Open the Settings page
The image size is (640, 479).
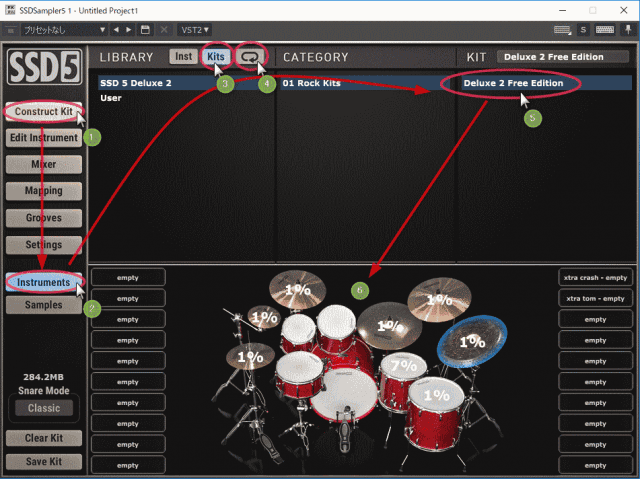point(44,245)
